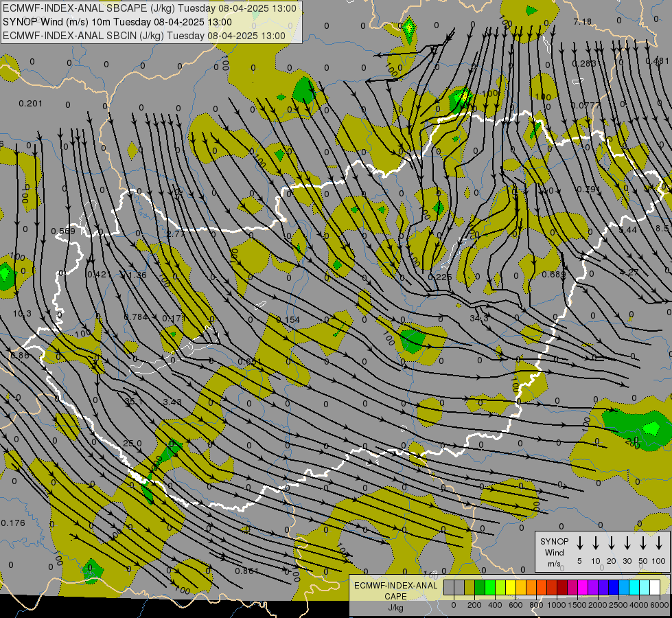Pick the dark green swatch in the CAPE legend
This screenshot has width=672, height=618.
[480, 587]
